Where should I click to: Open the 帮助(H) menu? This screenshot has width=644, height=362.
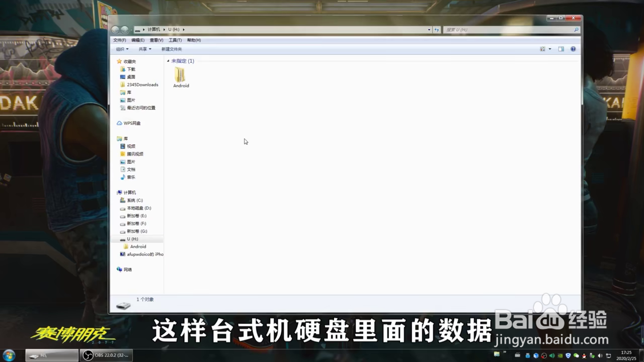(x=194, y=40)
